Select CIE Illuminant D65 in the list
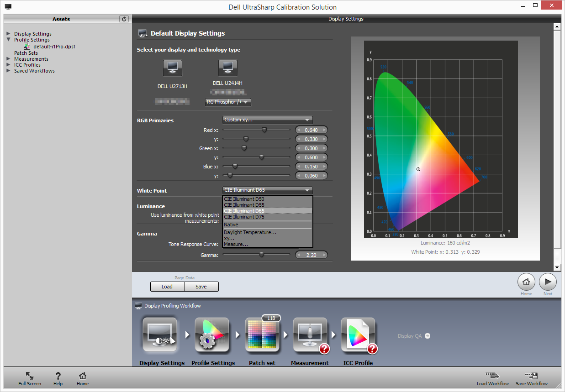This screenshot has width=565, height=392. point(267,211)
